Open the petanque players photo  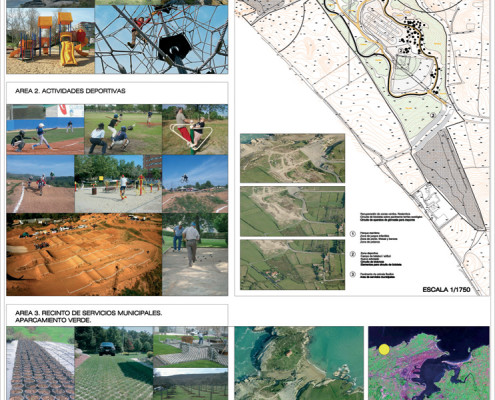click(195, 254)
